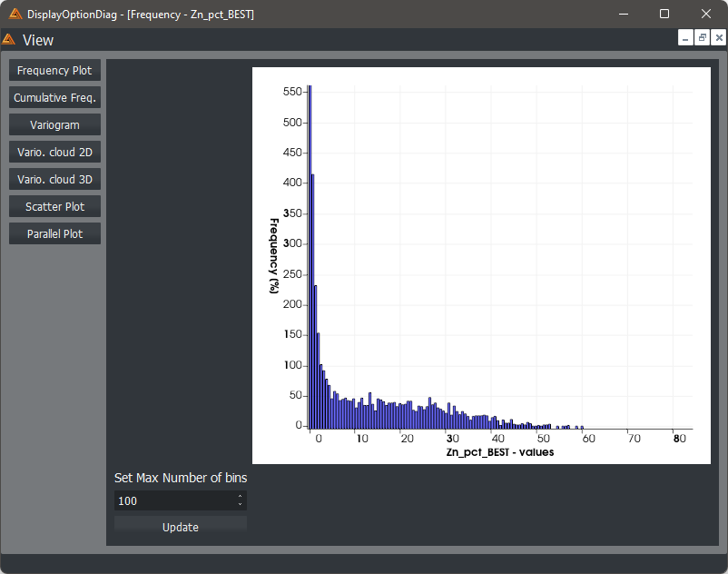
Task: Click the Set Max Number of bins label
Action: pos(180,478)
